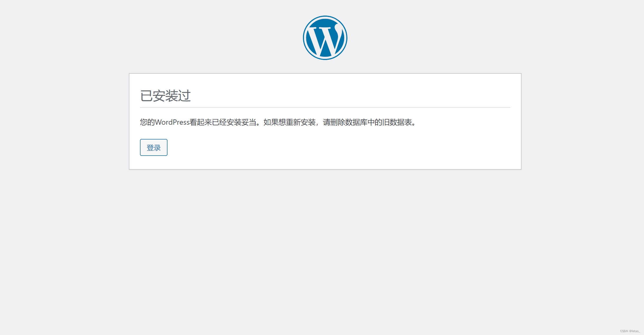Click inside the bordered login button area
This screenshot has width=644, height=335.
pos(153,147)
